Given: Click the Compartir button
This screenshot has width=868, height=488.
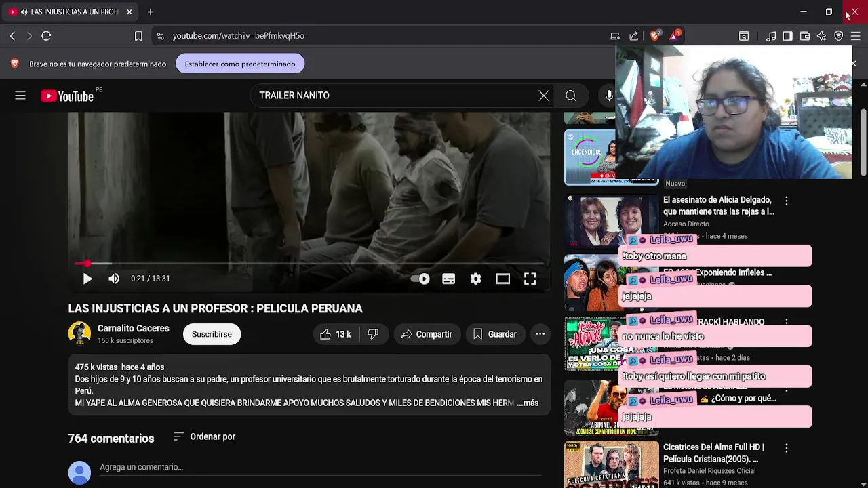Looking at the screenshot, I should point(427,334).
